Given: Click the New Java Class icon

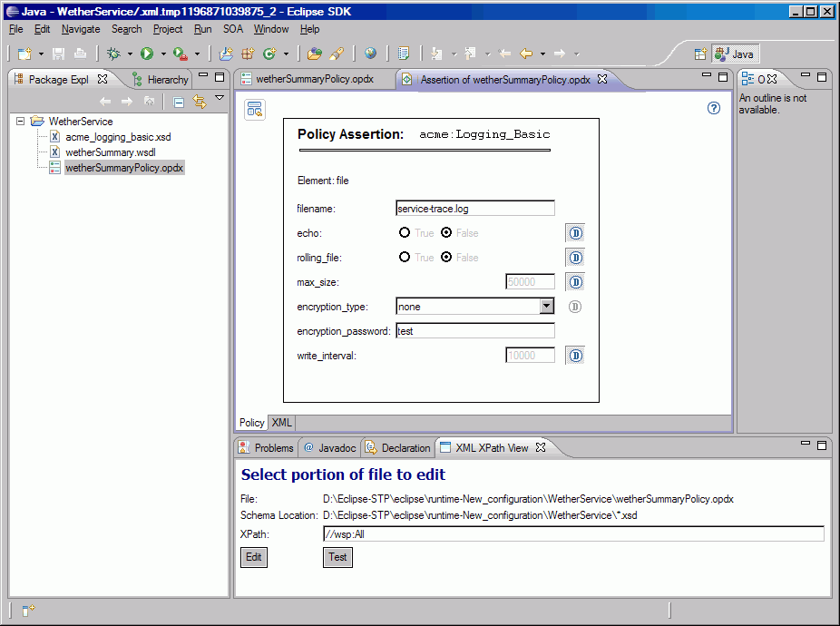Looking at the screenshot, I should (x=269, y=54).
